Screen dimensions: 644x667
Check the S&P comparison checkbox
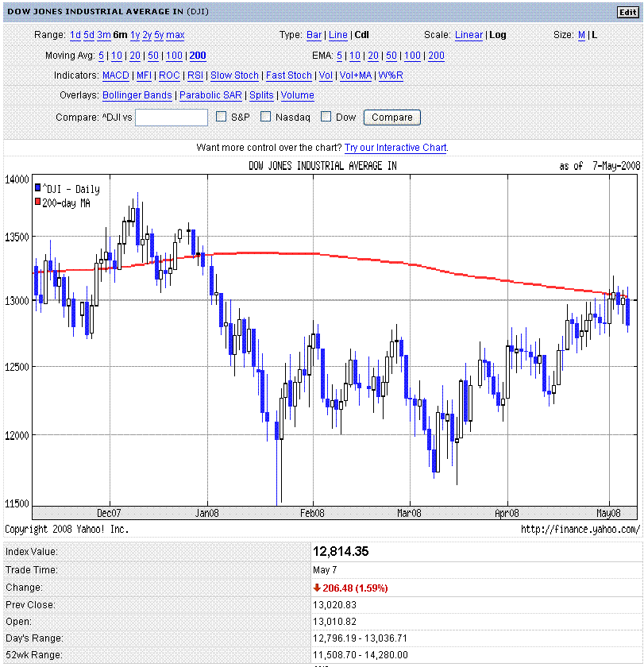[223, 117]
